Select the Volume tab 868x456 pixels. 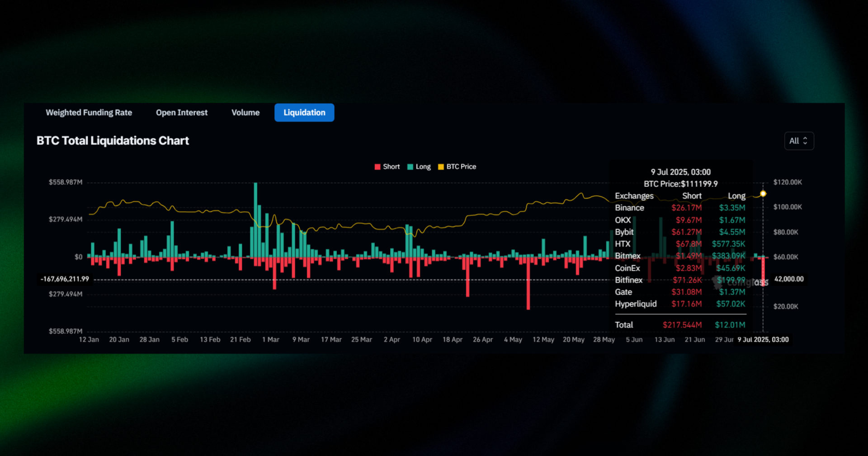tap(245, 112)
